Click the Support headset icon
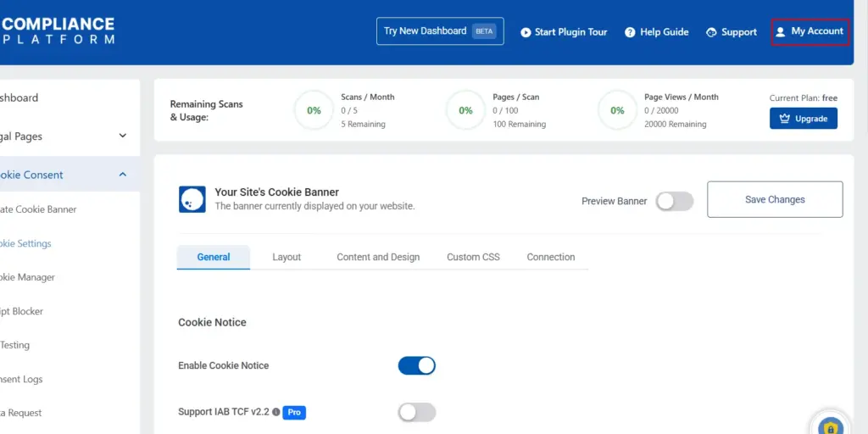 (x=711, y=32)
